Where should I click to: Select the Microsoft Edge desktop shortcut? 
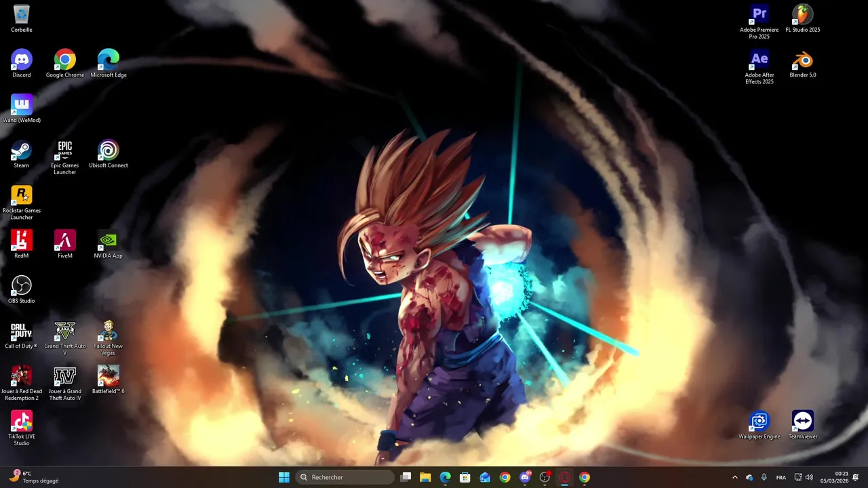108,64
